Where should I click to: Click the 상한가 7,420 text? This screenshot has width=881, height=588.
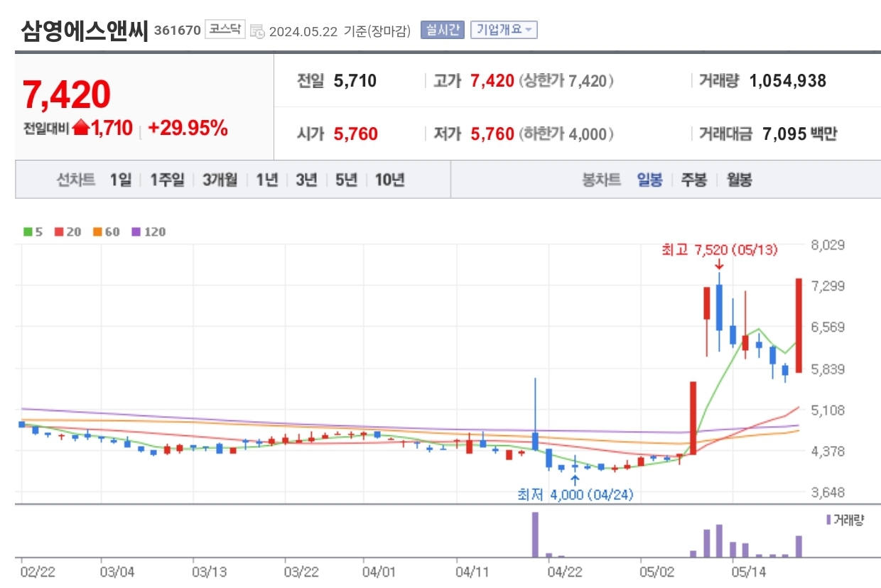pyautogui.click(x=566, y=81)
